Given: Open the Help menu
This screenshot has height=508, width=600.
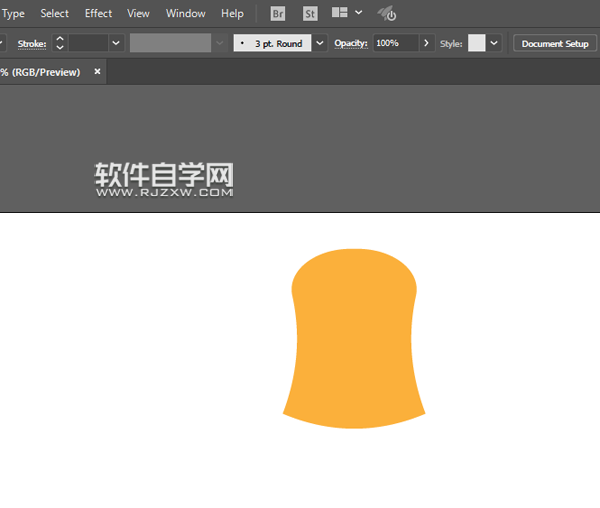Looking at the screenshot, I should 232,14.
